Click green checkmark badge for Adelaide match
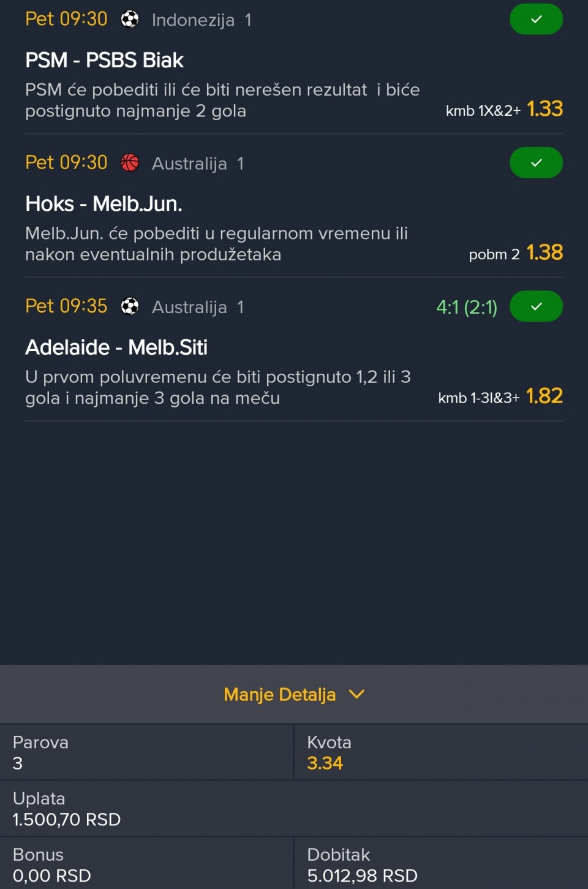The width and height of the screenshot is (588, 889). click(536, 306)
